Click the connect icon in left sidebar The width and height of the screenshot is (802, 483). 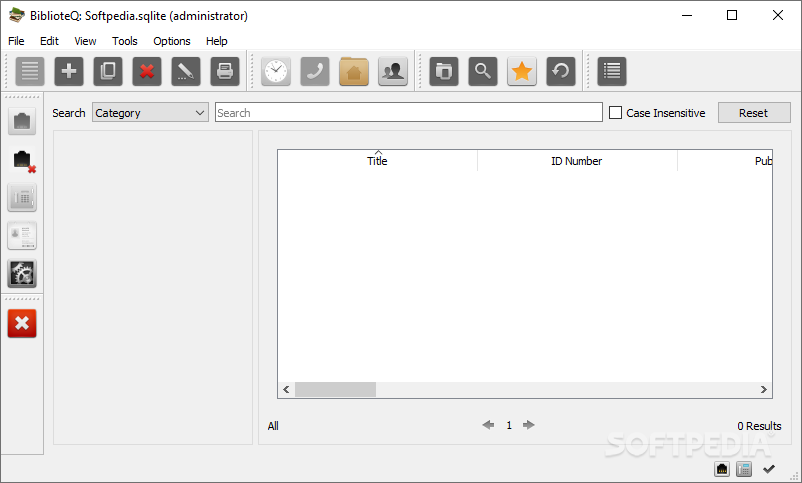point(22,121)
